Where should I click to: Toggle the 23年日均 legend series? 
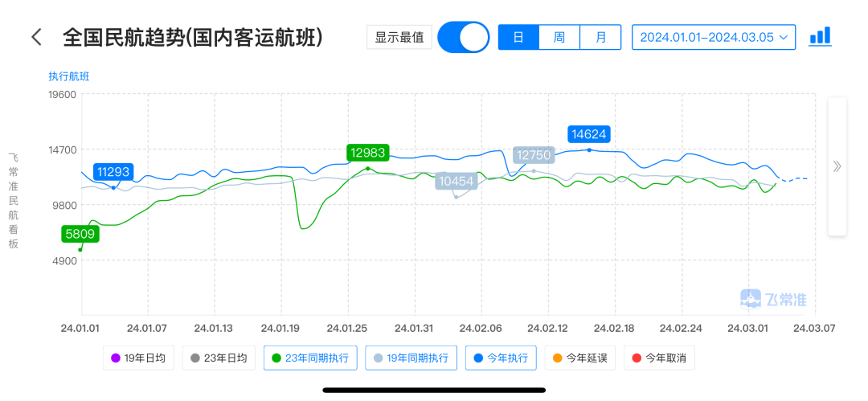coord(219,358)
